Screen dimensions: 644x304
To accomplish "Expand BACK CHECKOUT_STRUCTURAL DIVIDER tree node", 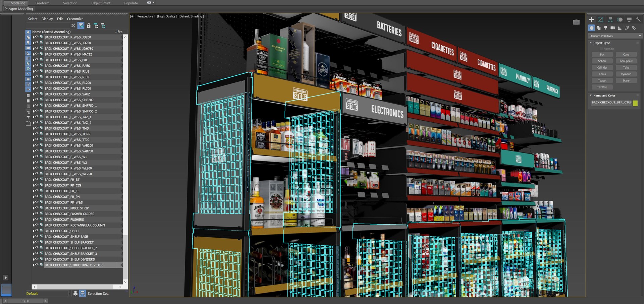I will pyautogui.click(x=33, y=265).
